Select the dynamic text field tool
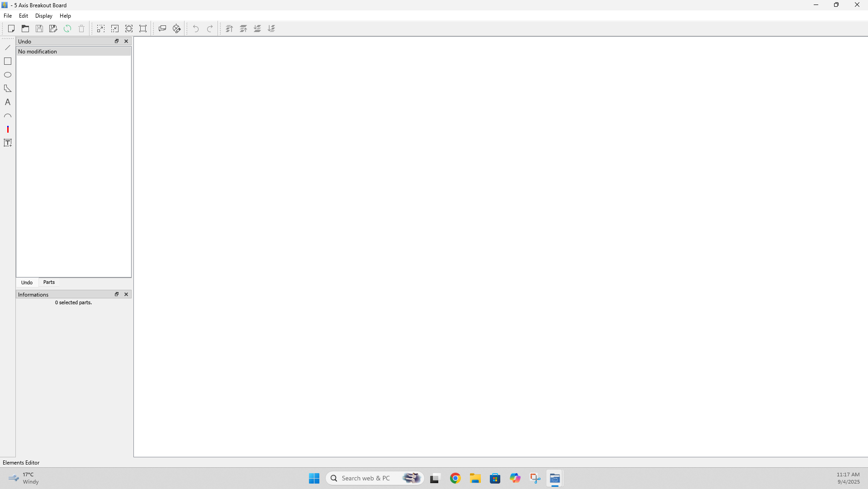 pos(8,143)
